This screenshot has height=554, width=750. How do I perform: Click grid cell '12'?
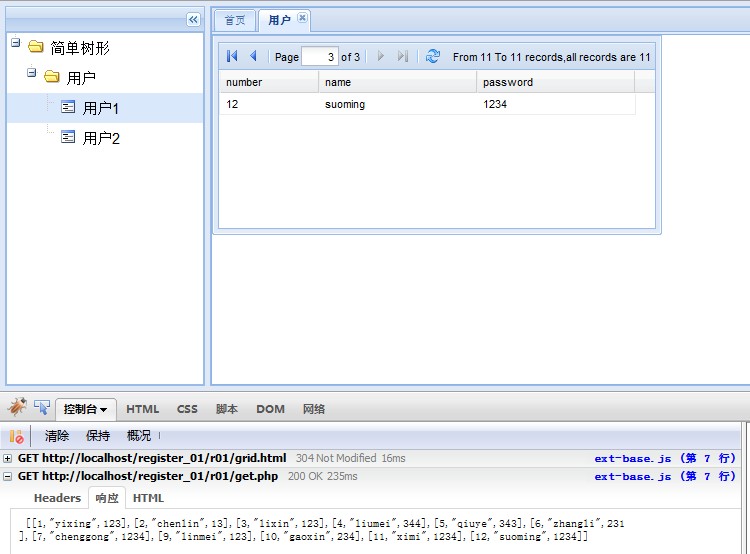[x=232, y=104]
